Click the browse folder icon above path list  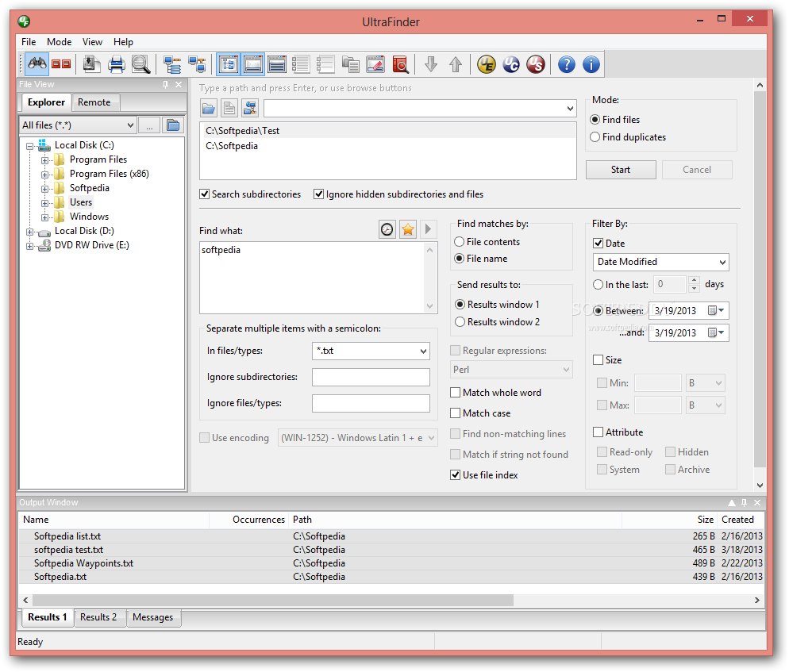[x=209, y=108]
